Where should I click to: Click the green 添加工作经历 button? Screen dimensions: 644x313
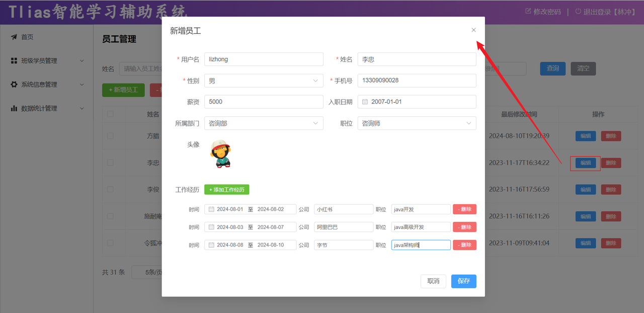[x=226, y=189]
